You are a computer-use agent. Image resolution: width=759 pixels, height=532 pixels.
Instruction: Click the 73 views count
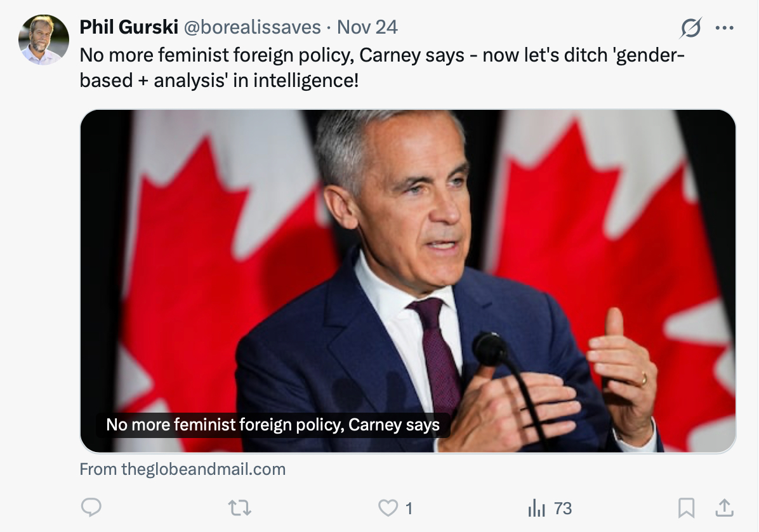click(563, 508)
